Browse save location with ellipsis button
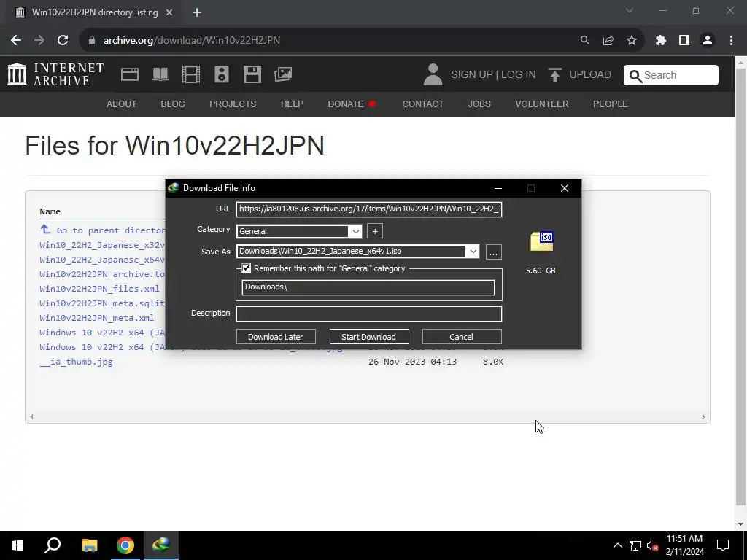Image resolution: width=747 pixels, height=560 pixels. click(x=494, y=252)
